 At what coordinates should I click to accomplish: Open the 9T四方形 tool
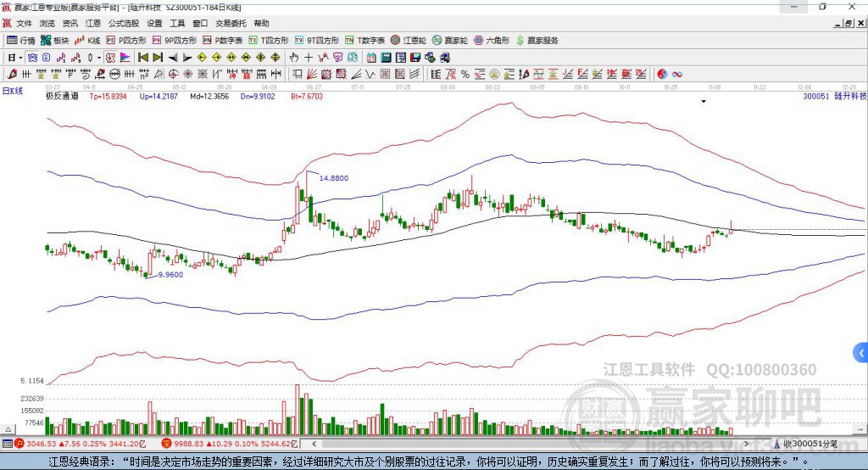317,41
